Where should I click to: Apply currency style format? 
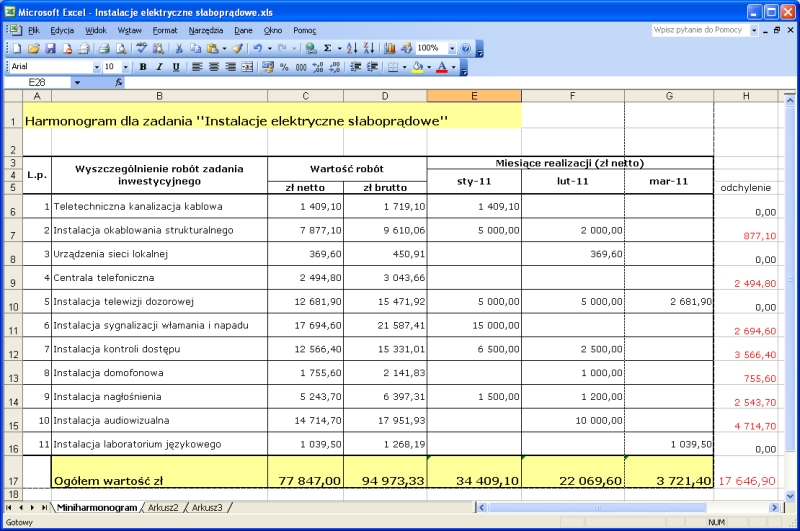pos(268,67)
